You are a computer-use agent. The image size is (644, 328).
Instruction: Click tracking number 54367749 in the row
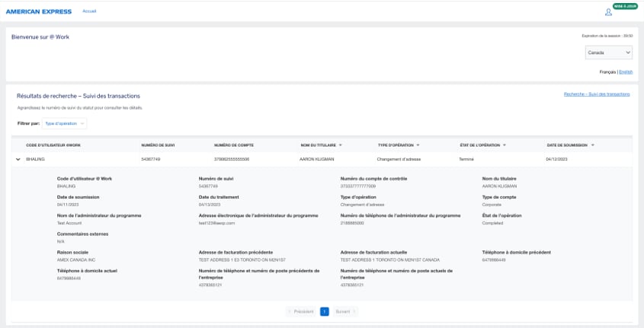coord(150,159)
